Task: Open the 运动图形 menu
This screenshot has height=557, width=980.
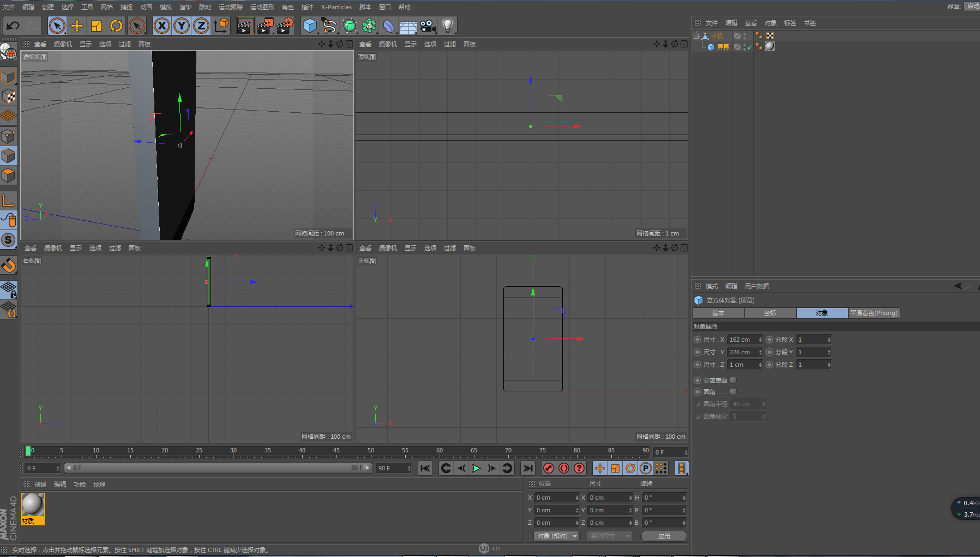Action: (x=262, y=7)
